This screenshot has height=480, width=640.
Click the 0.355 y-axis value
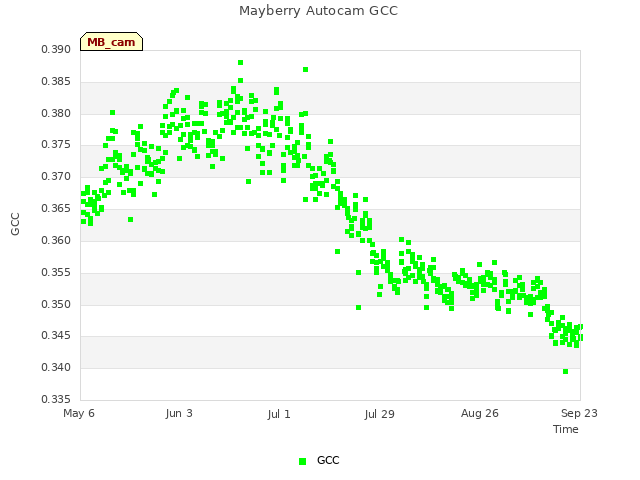pyautogui.click(x=56, y=272)
